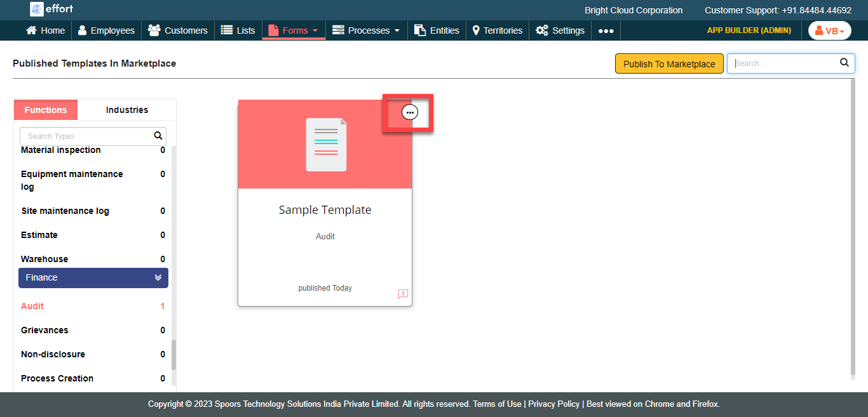The image size is (868, 417).
Task: Select the Audit category in sidebar
Action: point(32,306)
